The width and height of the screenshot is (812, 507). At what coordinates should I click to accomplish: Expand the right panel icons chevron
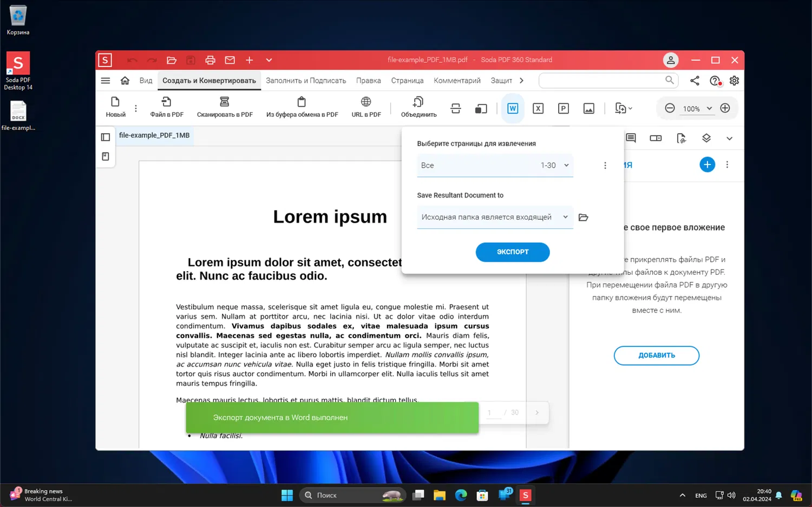click(x=729, y=138)
